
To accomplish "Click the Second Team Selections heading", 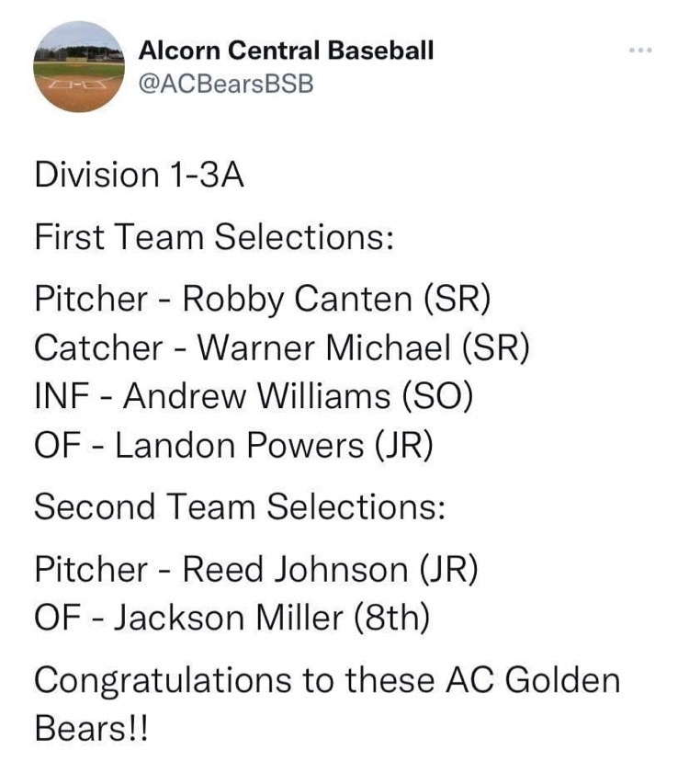I will click(240, 506).
